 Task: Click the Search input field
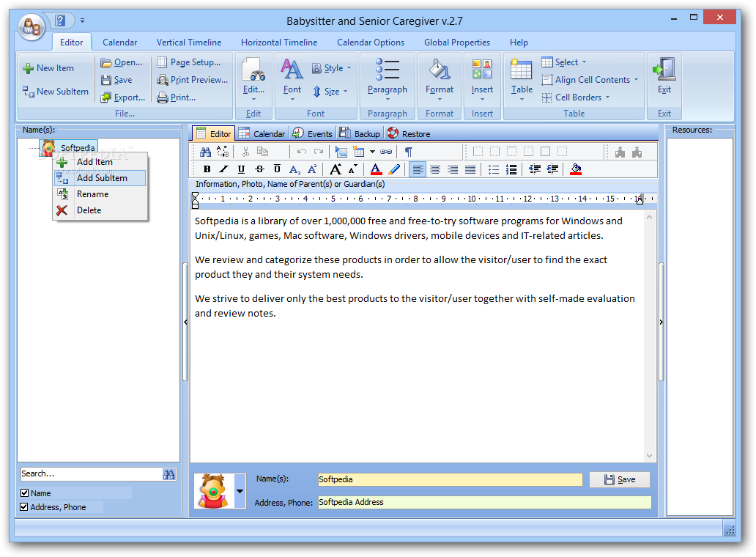[x=91, y=474]
